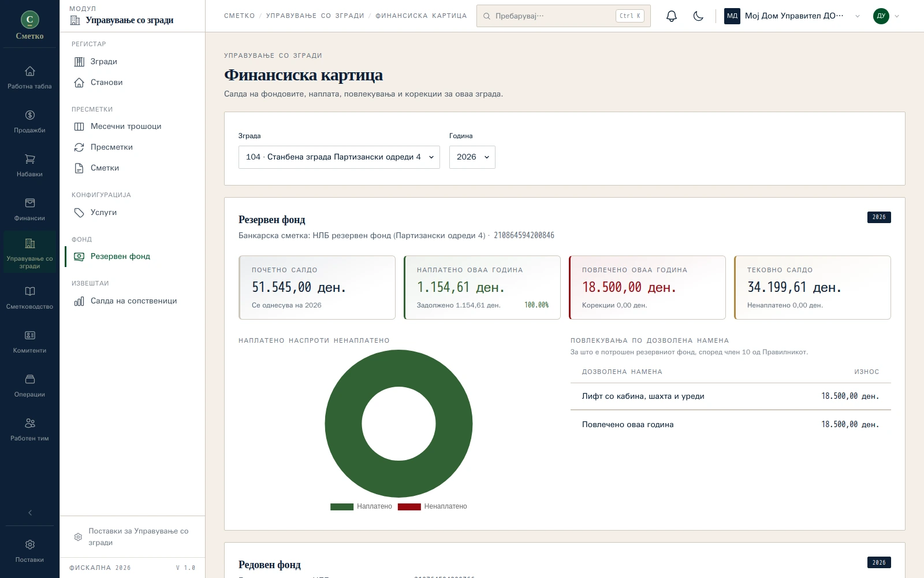The width and height of the screenshot is (924, 578).
Task: Open Услуги under Конфигурација
Action: (x=133, y=212)
